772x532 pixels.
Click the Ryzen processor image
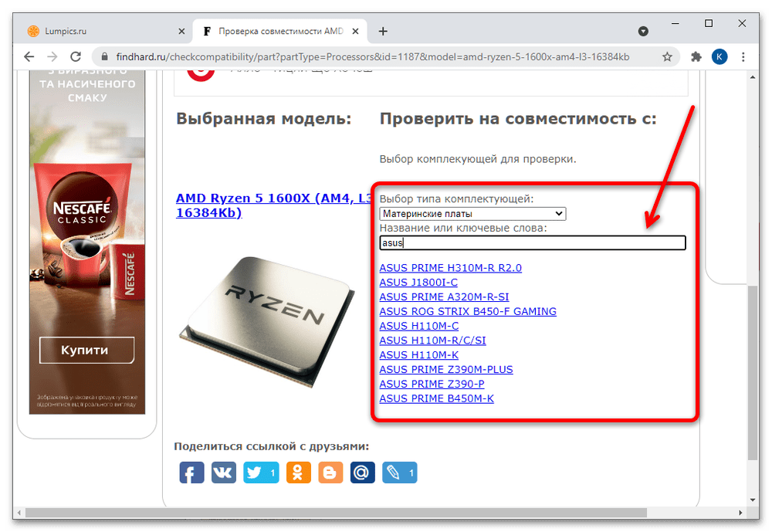point(267,321)
